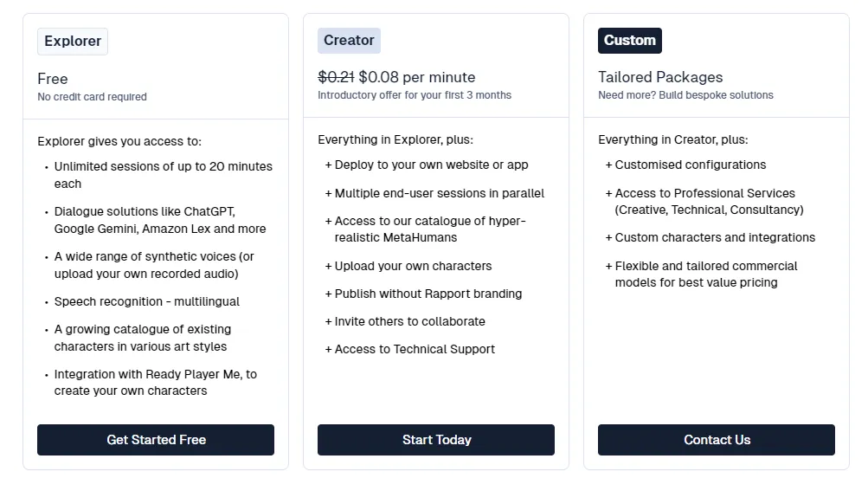Click the Invite others to collaborate item
868x478 pixels.
tap(405, 321)
